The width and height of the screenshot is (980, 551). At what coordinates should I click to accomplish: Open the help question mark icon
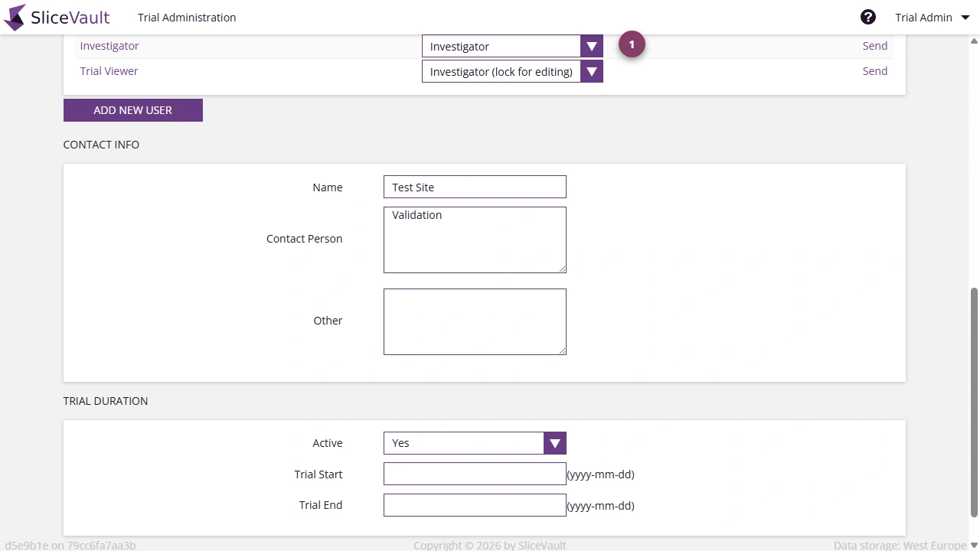(868, 16)
